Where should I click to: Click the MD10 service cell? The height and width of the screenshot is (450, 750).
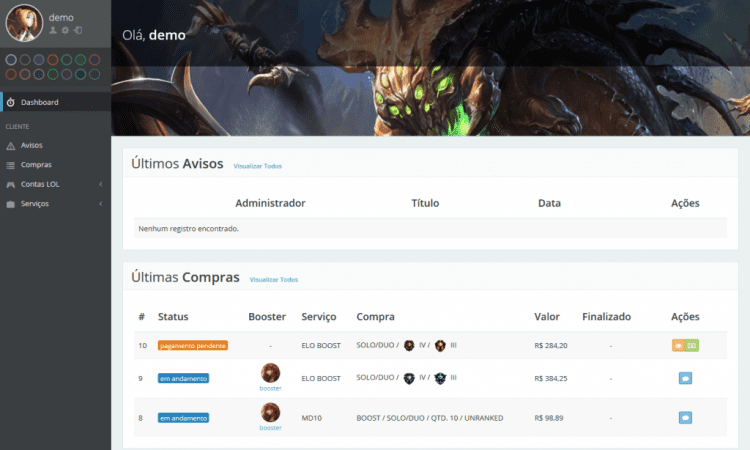tap(311, 418)
